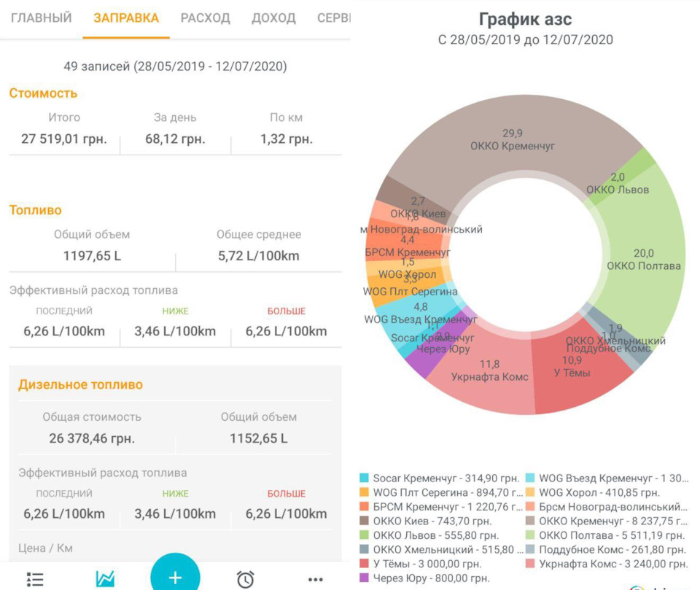Click the Socar Кременчуг legend color swatch
Screen dimensions: 700x590
pyautogui.click(x=365, y=478)
